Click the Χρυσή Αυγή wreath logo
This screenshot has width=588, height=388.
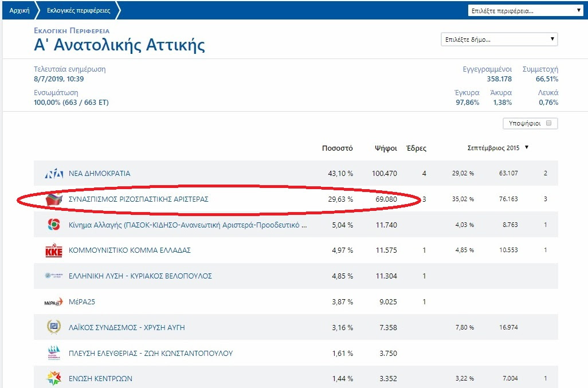[54, 327]
